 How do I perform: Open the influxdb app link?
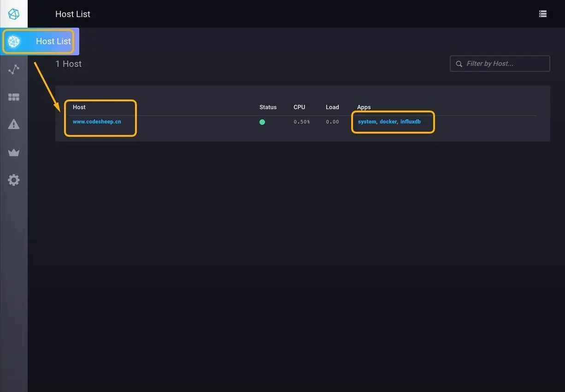410,122
